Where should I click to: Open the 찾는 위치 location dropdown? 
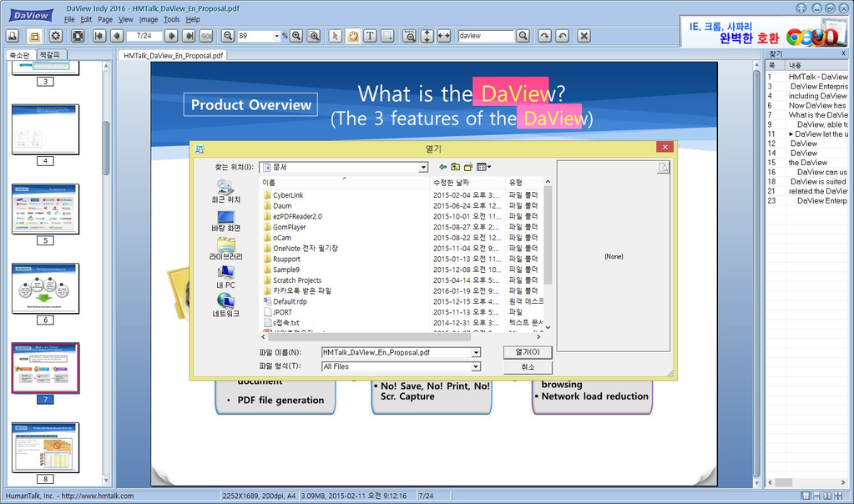(422, 168)
